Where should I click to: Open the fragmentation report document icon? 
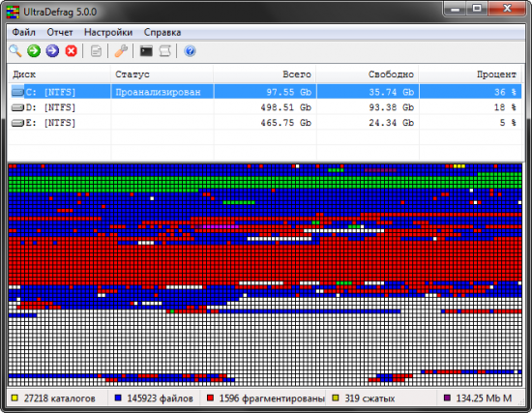point(96,51)
